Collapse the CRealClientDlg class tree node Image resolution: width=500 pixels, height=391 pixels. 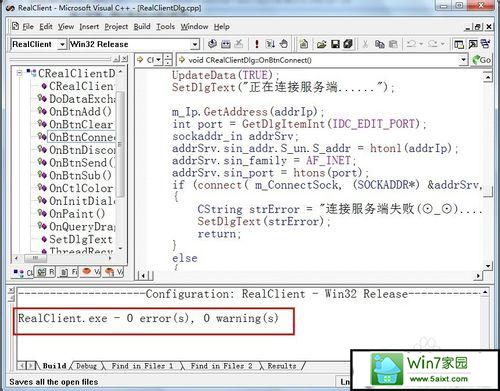(20, 73)
